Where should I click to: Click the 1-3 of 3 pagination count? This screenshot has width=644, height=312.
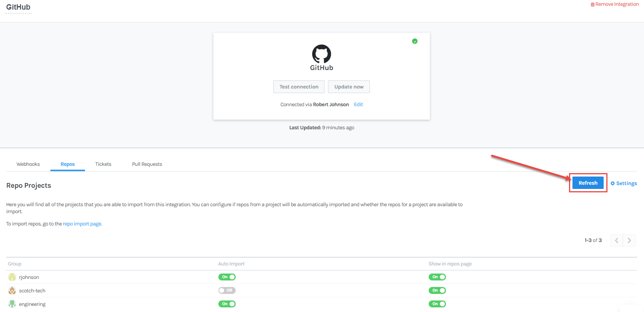click(593, 240)
